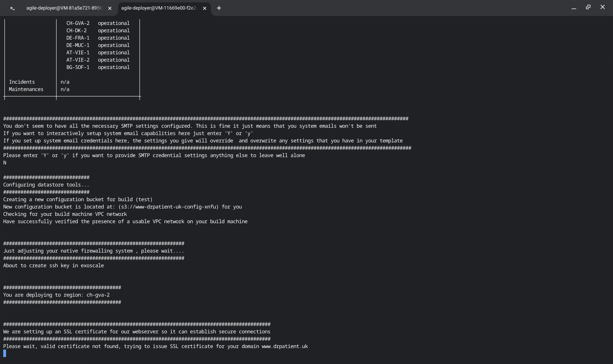This screenshot has width=613, height=364.
Task: Click the 'ch-gva-2' region text
Action: click(98, 295)
